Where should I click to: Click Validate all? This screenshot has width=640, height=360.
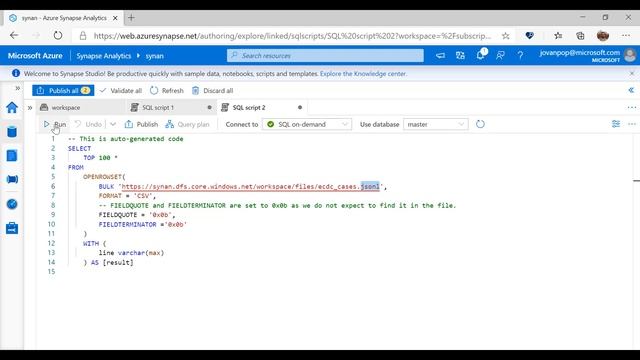[121, 91]
